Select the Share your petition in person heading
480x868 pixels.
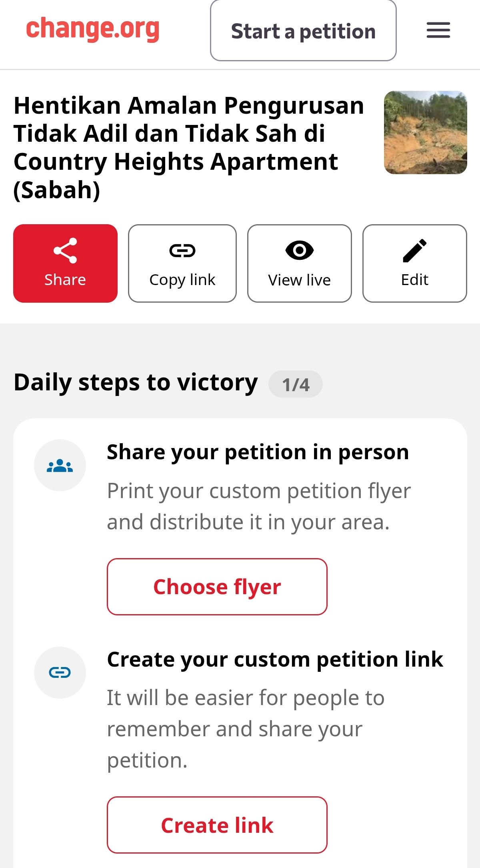click(x=258, y=452)
